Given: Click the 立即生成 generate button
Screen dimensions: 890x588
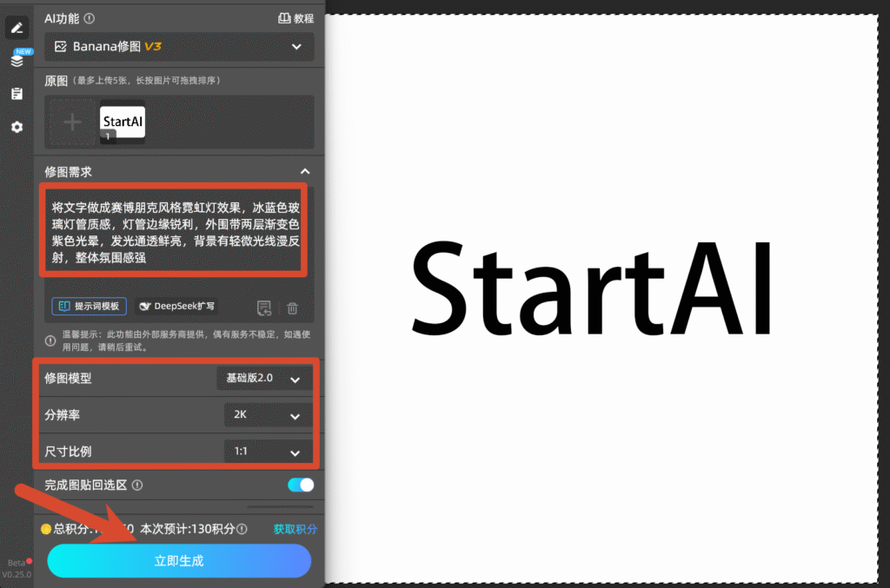Looking at the screenshot, I should pos(179,561).
